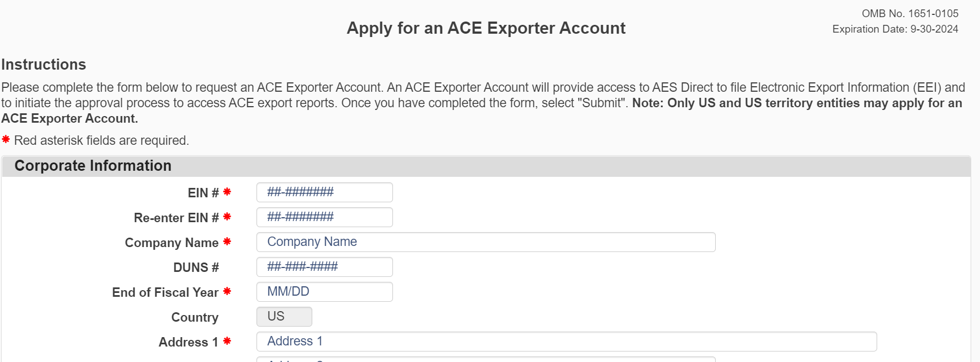Click the End of Fiscal Year label

165,292
